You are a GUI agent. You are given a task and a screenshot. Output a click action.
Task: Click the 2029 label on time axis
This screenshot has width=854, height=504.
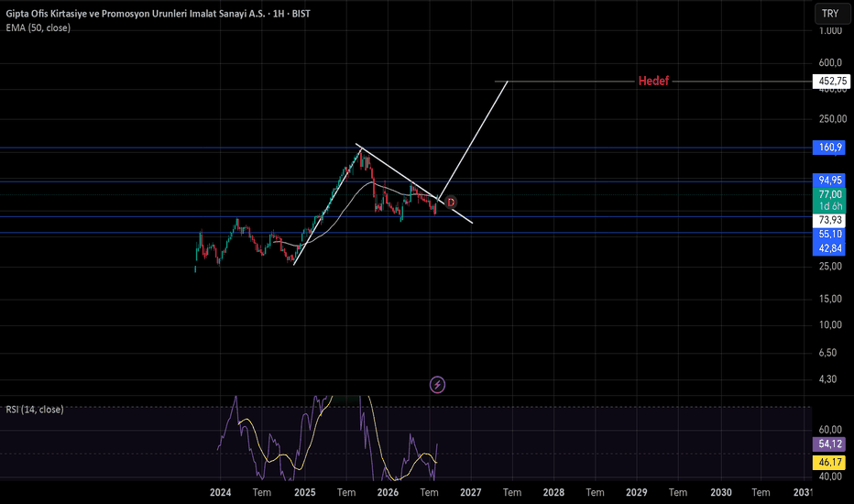click(637, 493)
